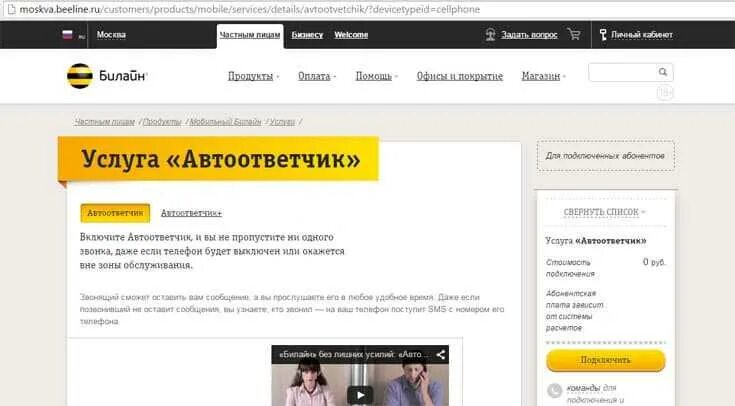This screenshot has height=406, width=735.
Task: Expand the Помощь menu
Action: coord(376,76)
